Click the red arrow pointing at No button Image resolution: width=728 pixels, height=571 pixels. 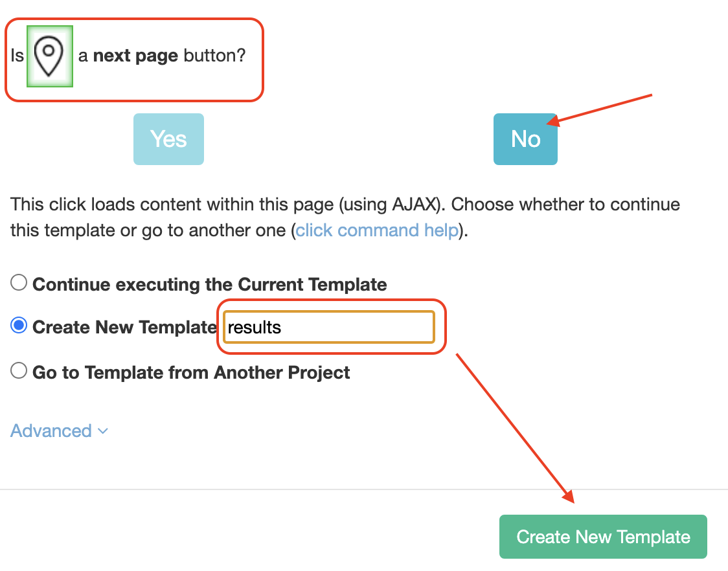click(x=599, y=109)
